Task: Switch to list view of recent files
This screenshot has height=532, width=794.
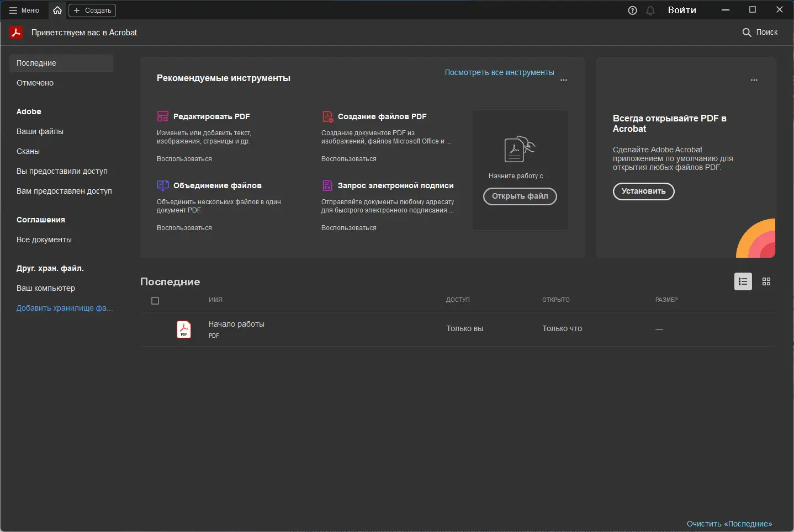Action: pyautogui.click(x=743, y=281)
